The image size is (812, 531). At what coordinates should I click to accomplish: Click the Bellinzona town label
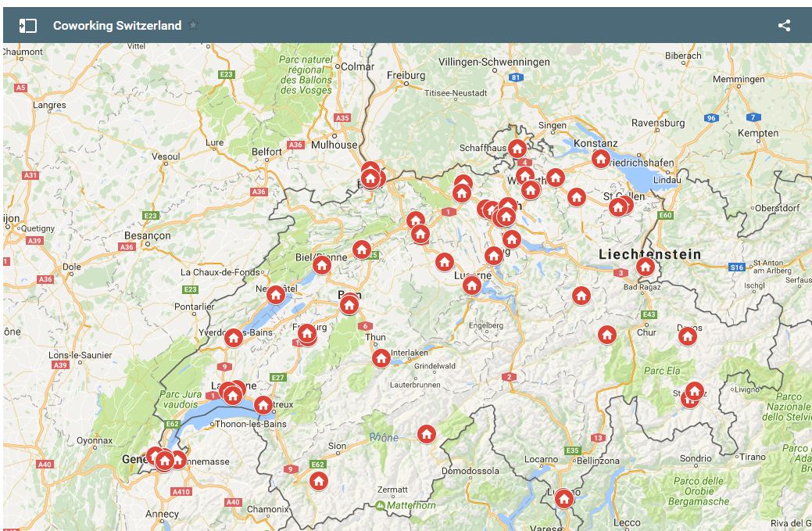598,461
